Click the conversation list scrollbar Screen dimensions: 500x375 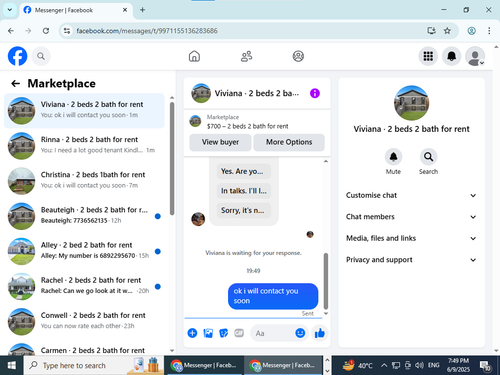click(x=172, y=159)
